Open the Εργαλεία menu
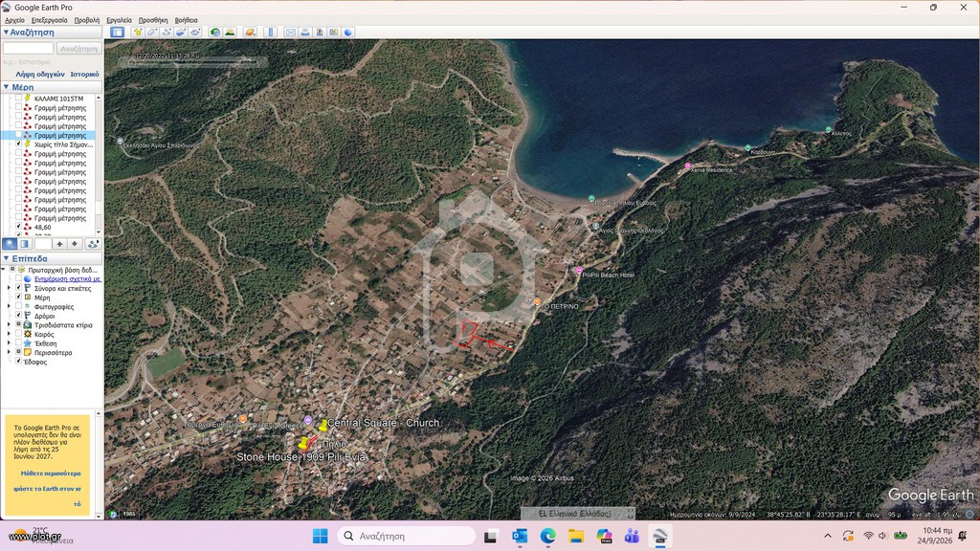Screen dimensions: 980x551 pyautogui.click(x=119, y=20)
